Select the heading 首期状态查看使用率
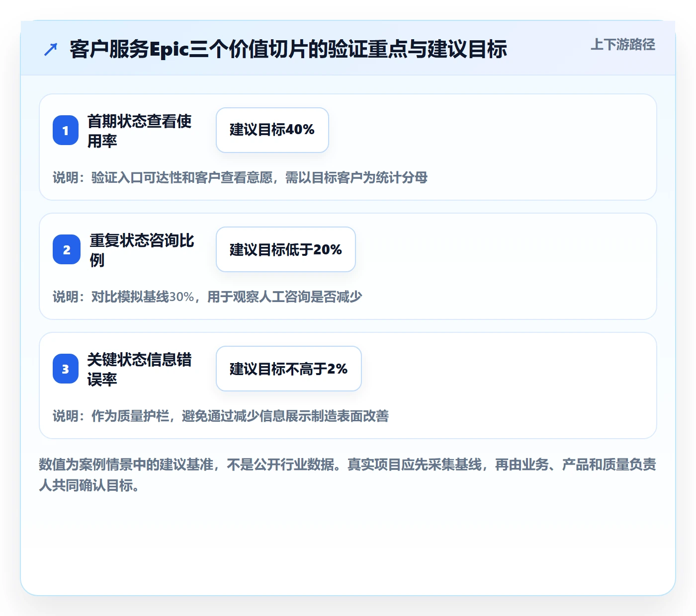The width and height of the screenshot is (696, 616). click(x=140, y=131)
